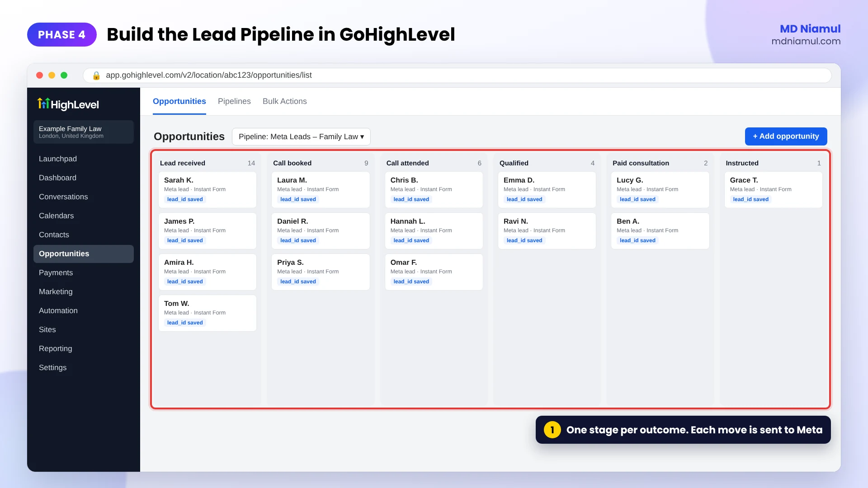This screenshot has height=488, width=868.
Task: Open the Ben A. opportunity card
Action: [x=660, y=231]
